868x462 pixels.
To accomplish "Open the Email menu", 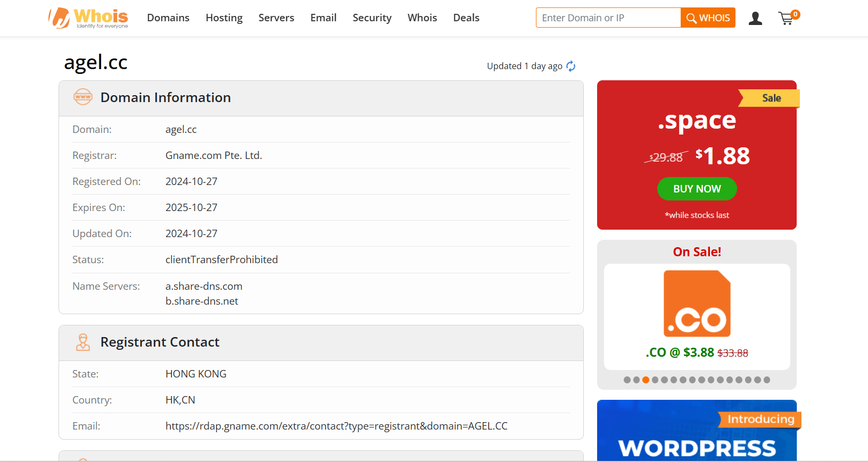I will click(x=324, y=18).
